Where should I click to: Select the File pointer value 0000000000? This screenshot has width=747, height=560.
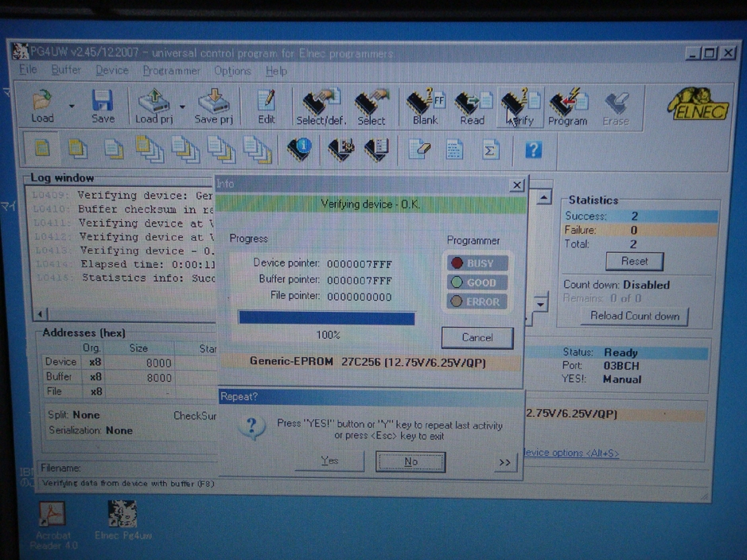pyautogui.click(x=360, y=297)
